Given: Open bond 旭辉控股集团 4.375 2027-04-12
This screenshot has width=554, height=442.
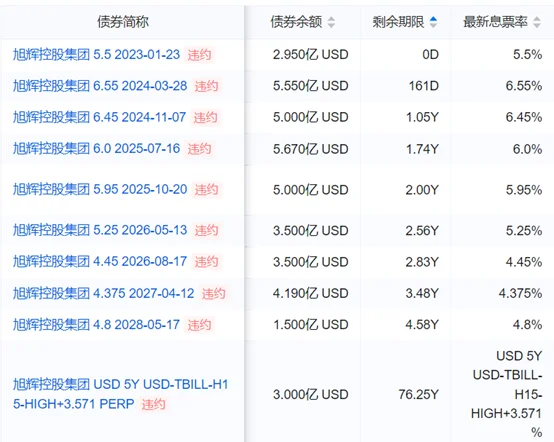Looking at the screenshot, I should click(104, 293).
